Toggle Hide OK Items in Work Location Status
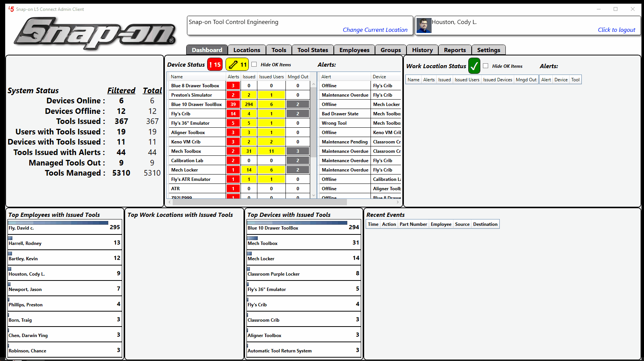Viewport: 644px width, 361px height. click(486, 66)
